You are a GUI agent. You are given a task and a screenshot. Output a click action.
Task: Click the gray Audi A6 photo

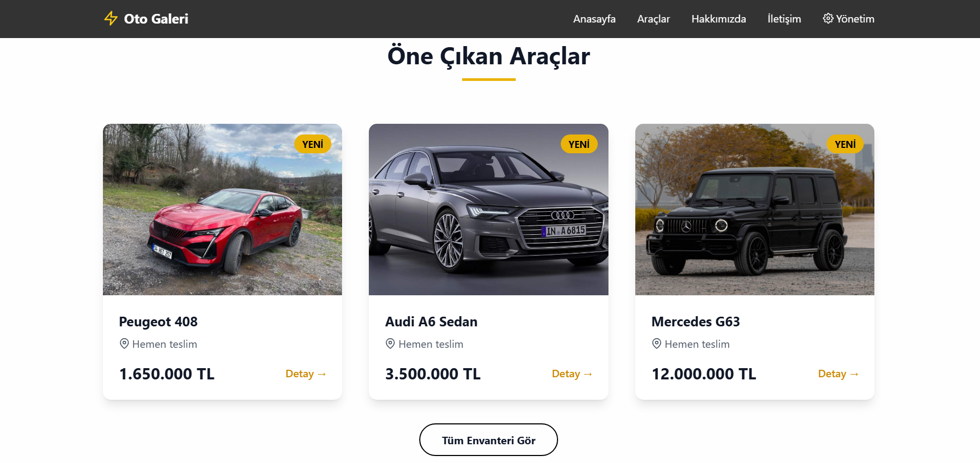click(488, 210)
